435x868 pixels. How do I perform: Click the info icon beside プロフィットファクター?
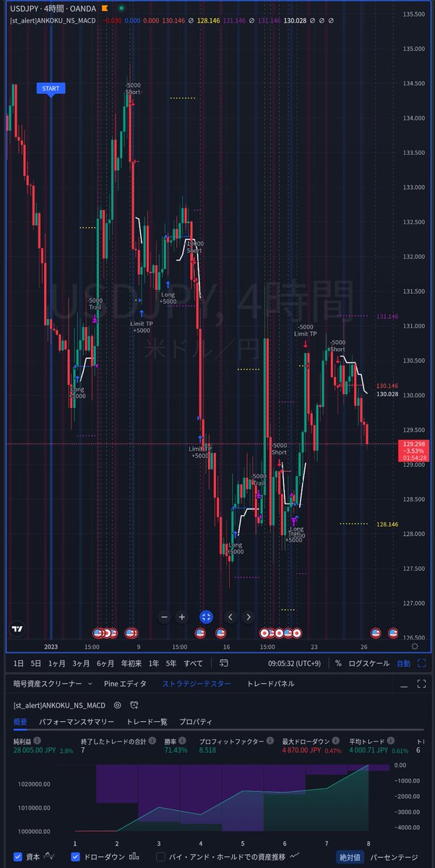pos(270,741)
